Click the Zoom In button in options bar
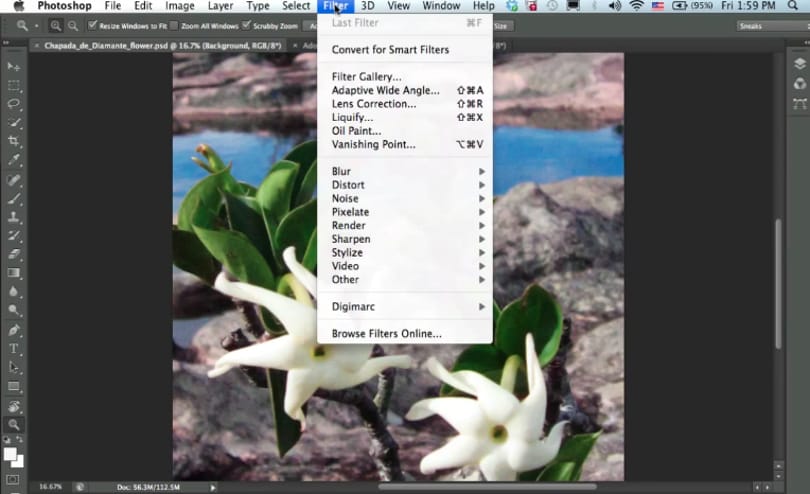This screenshot has width=810, height=494. [55, 25]
